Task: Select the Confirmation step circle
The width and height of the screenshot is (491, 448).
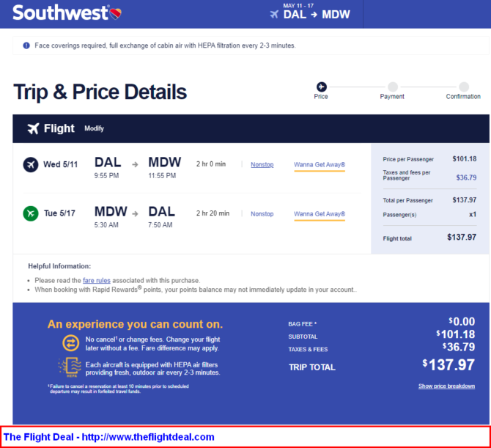Action: click(464, 87)
